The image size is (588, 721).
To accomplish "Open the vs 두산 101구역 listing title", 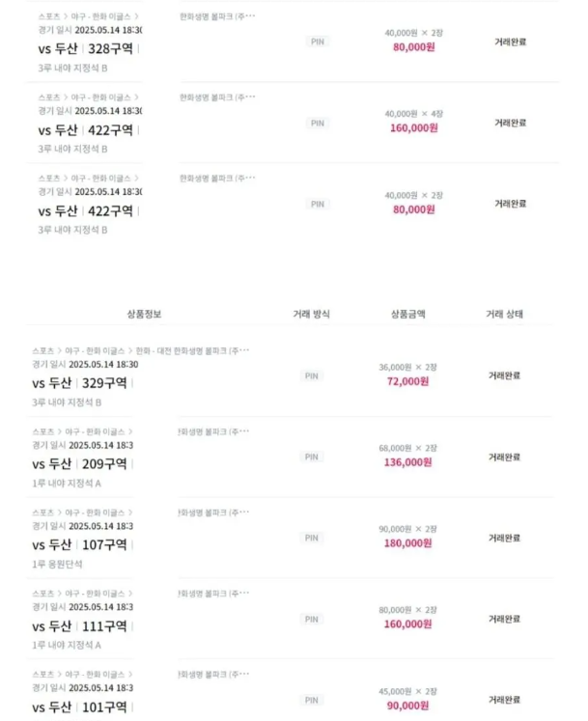I will pos(79,707).
